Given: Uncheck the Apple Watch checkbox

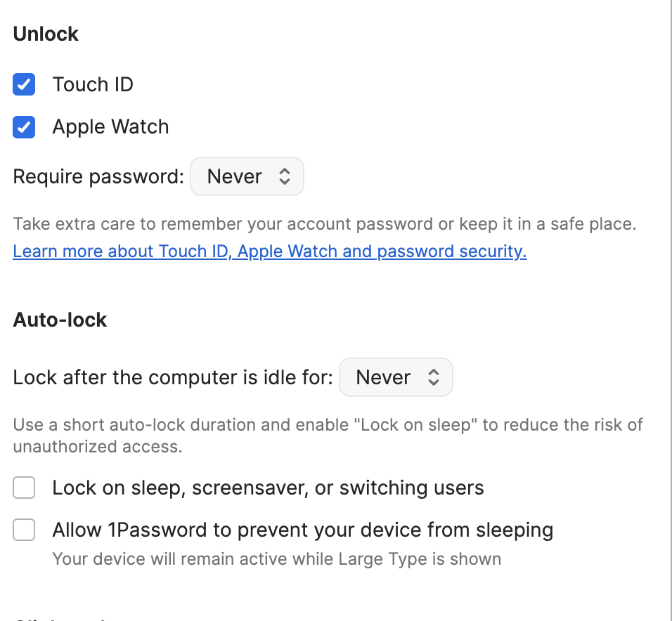Looking at the screenshot, I should (24, 127).
